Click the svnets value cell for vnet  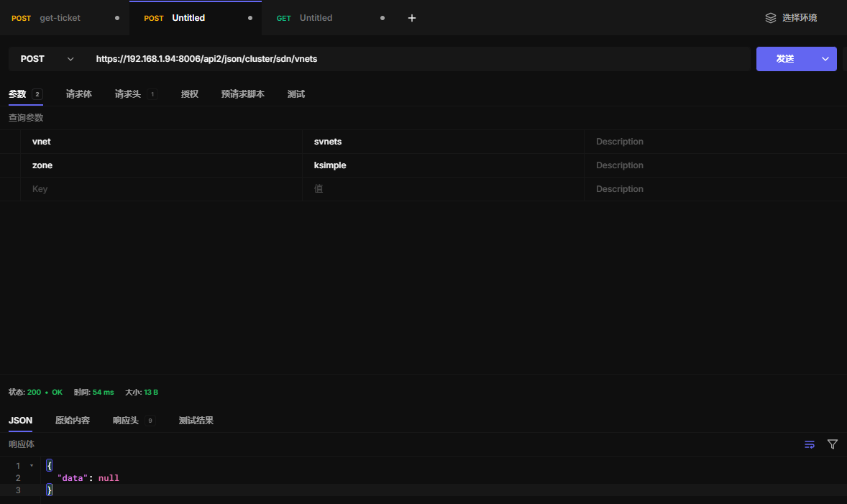click(442, 142)
